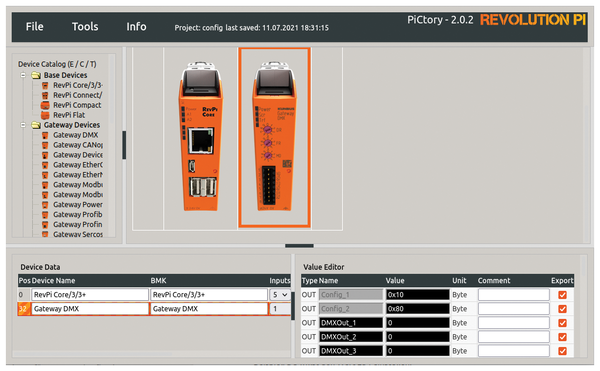Click the DMXOut_1 comment field
600x371 pixels.
pyautogui.click(x=514, y=323)
